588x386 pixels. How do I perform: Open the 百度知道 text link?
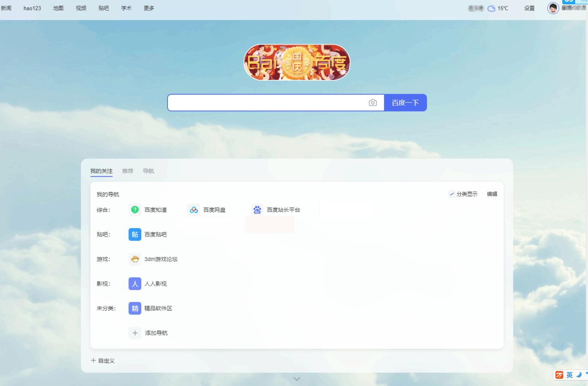pyautogui.click(x=155, y=210)
